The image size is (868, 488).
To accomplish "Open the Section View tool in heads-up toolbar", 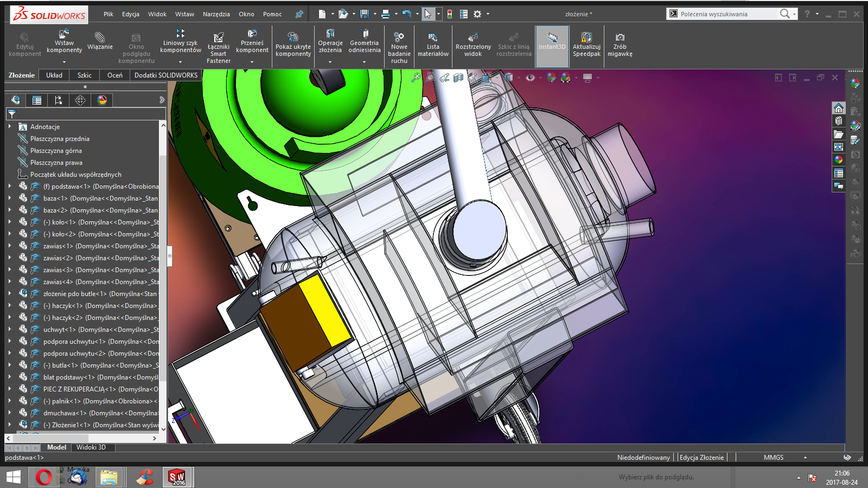I will pyautogui.click(x=458, y=77).
